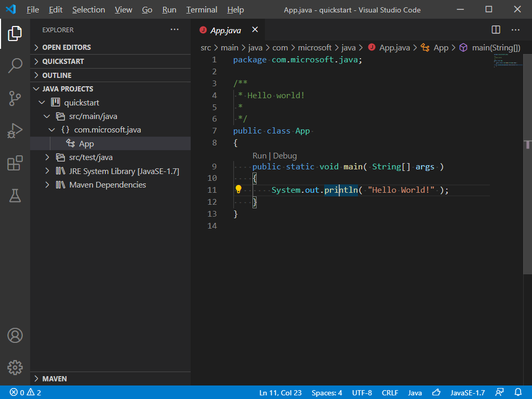
Task: Open the Extensions view
Action: tap(15, 163)
